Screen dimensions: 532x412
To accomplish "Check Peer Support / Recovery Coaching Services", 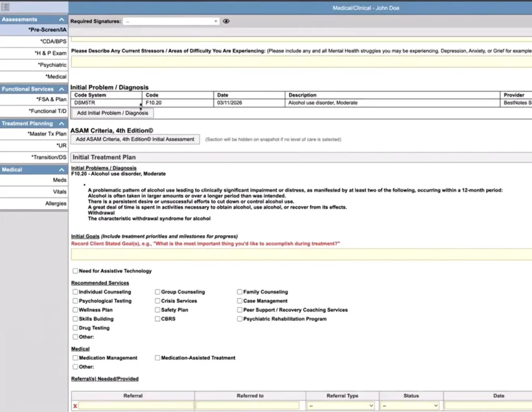I will tap(240, 310).
